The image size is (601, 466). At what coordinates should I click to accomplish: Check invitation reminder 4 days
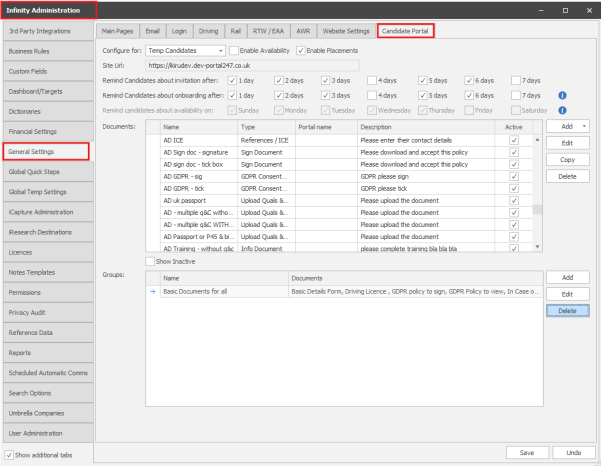[371, 80]
